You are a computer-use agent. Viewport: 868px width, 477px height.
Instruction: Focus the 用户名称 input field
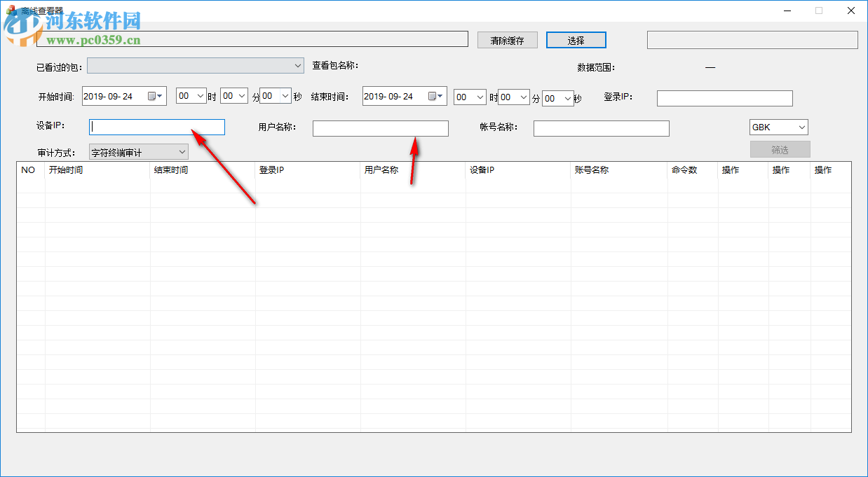[381, 128]
